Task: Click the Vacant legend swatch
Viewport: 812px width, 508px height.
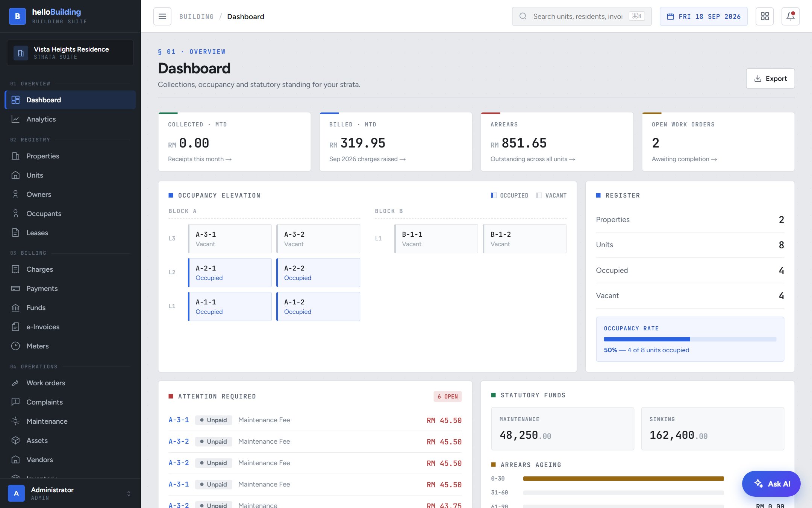Action: [539, 195]
